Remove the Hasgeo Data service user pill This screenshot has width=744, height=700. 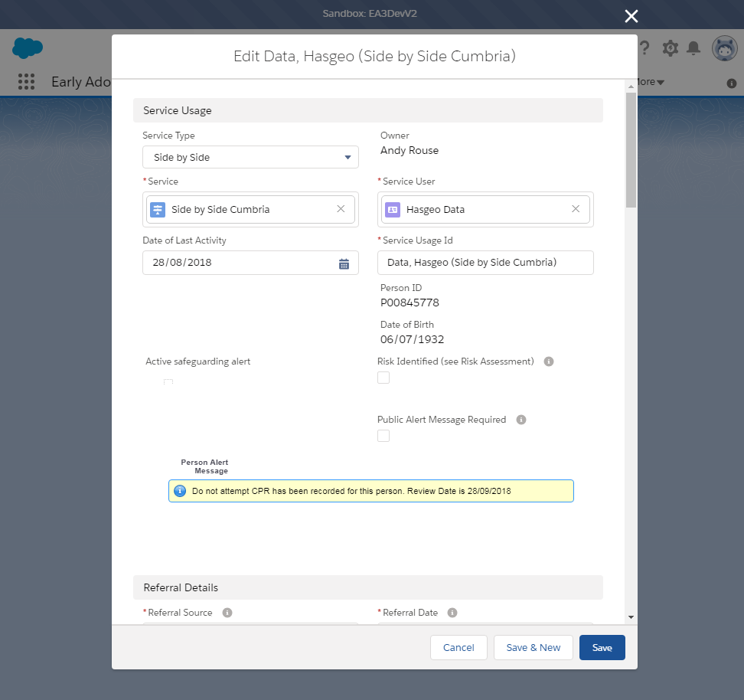click(576, 208)
